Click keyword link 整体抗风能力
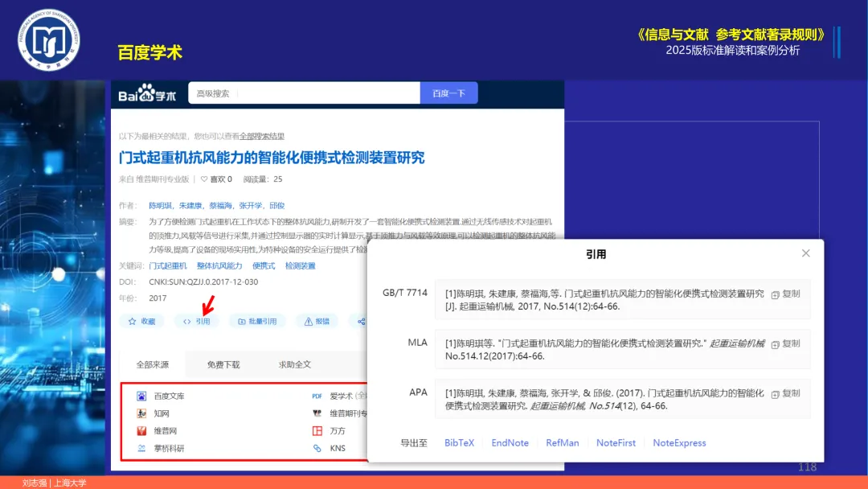Viewport: 868px width, 489px height. click(219, 266)
